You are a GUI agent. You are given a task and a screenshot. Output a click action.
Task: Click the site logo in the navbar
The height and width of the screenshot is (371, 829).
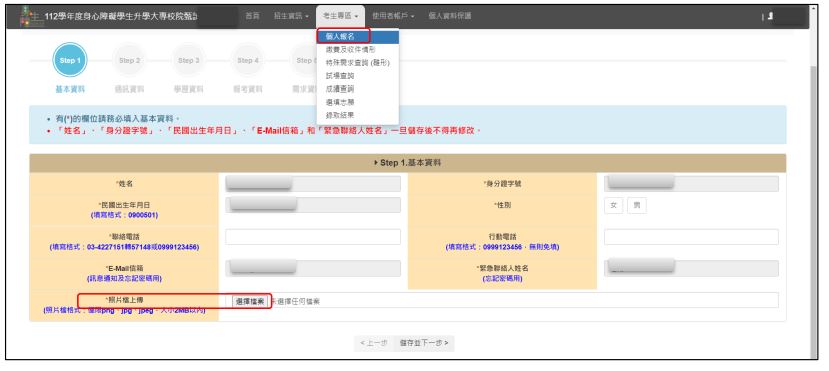click(x=30, y=16)
